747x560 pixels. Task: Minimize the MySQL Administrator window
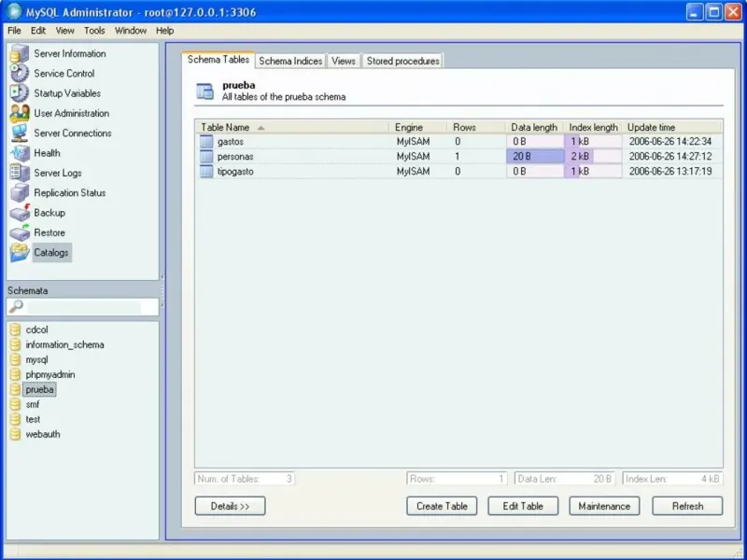[695, 12]
